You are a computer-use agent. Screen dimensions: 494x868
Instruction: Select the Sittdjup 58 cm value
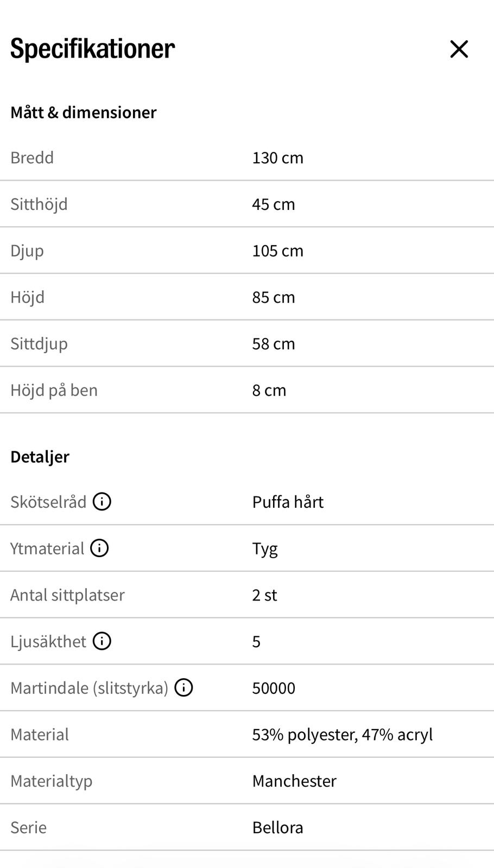274,344
